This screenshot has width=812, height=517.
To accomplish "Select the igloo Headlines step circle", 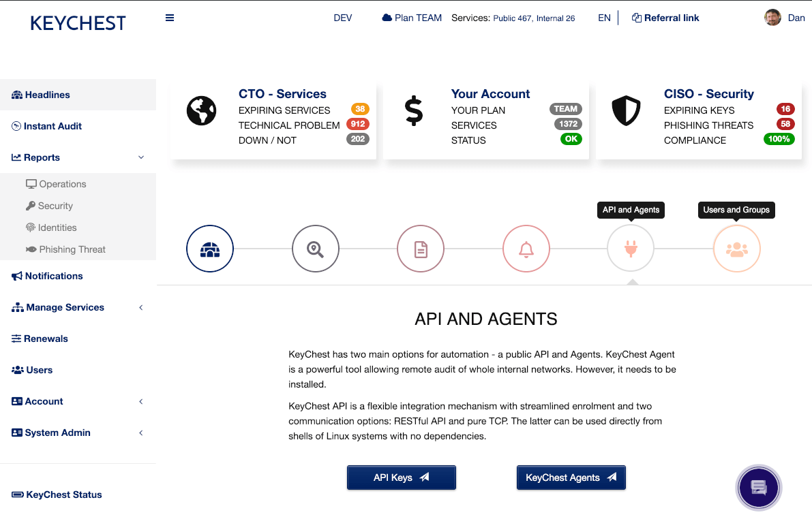I will [x=210, y=249].
